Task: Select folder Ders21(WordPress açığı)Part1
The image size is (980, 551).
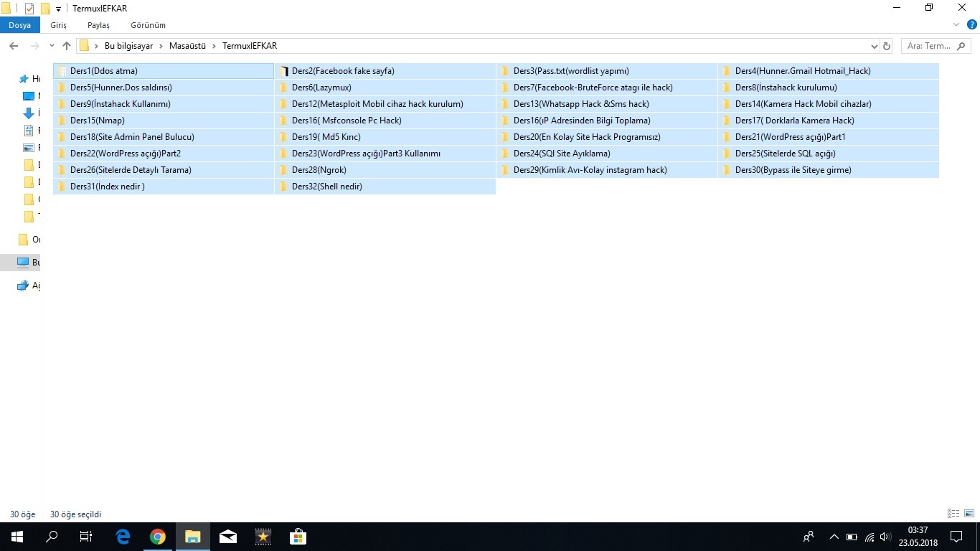Action: pos(829,137)
